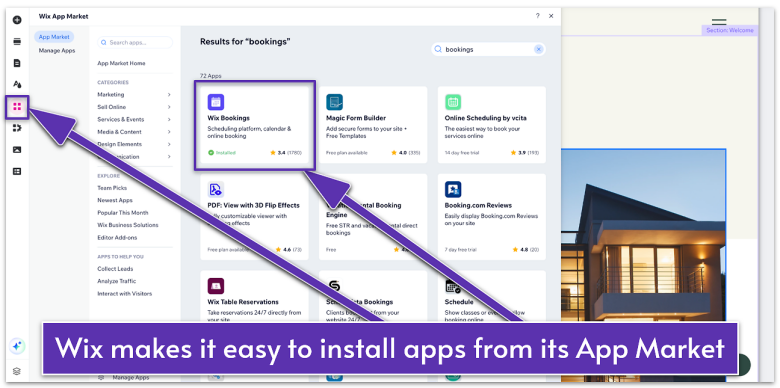The width and height of the screenshot is (780, 388).
Task: Open the Media & Content category
Action: point(119,132)
